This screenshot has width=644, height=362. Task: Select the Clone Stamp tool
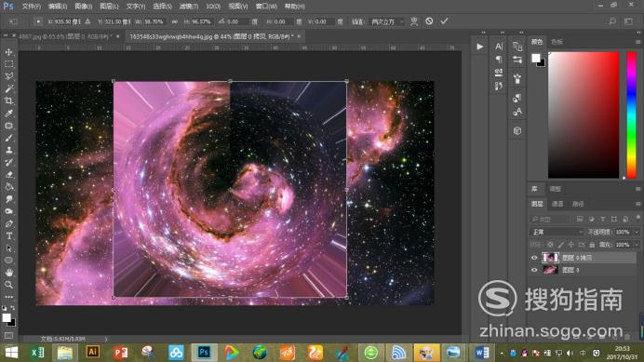(8, 150)
